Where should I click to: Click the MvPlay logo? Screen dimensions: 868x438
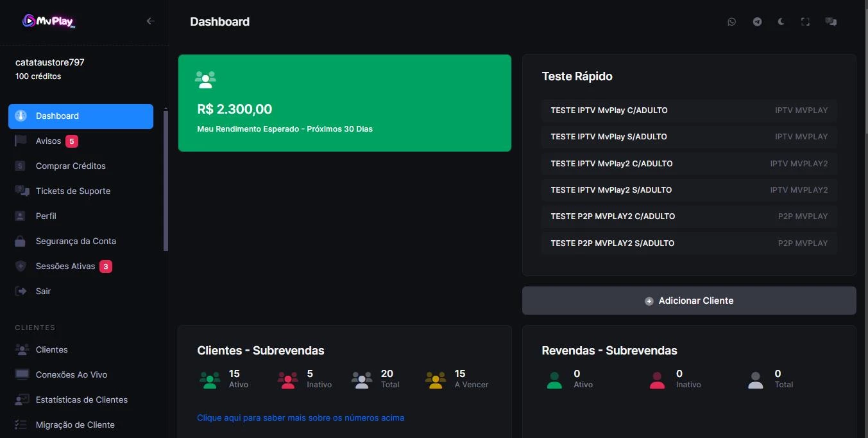click(47, 21)
